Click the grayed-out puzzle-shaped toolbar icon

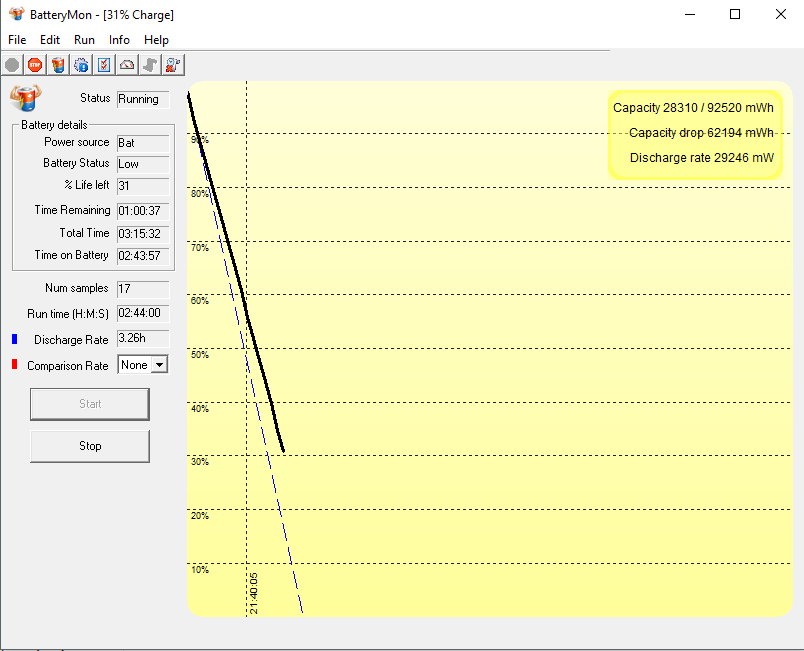150,65
